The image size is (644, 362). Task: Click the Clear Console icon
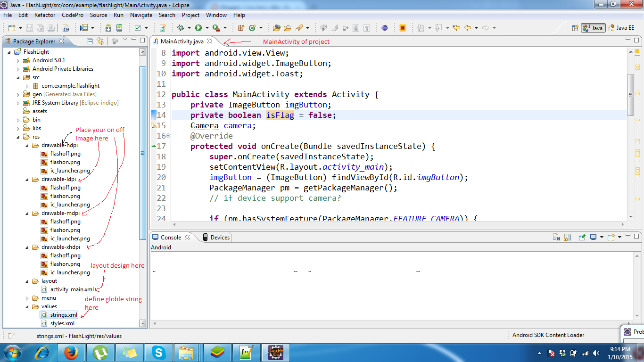(x=556, y=237)
